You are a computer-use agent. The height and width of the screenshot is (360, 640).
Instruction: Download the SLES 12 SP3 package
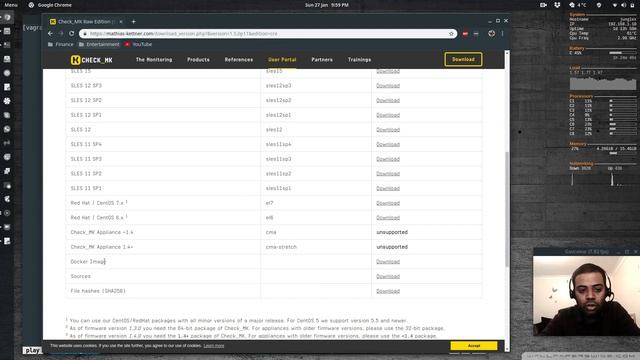click(388, 86)
